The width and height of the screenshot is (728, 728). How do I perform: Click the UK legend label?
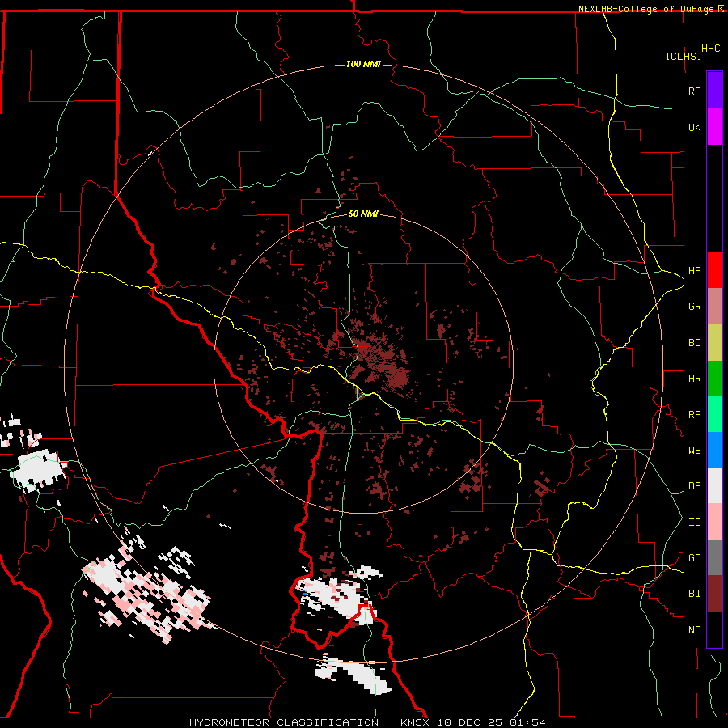pos(695,127)
